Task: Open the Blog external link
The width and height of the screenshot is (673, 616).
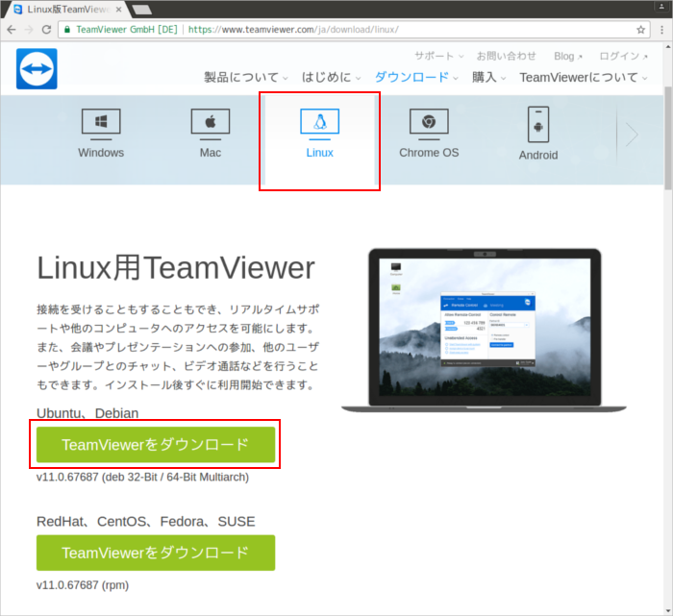Action: point(568,56)
